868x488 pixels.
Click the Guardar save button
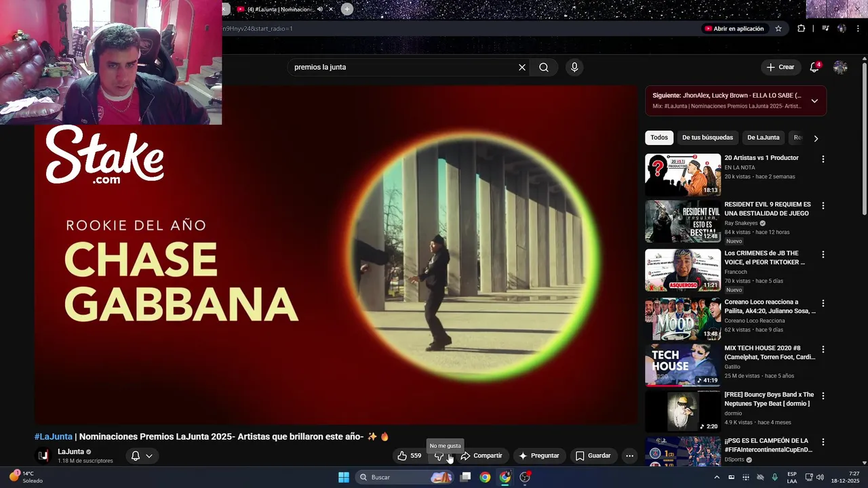point(593,455)
